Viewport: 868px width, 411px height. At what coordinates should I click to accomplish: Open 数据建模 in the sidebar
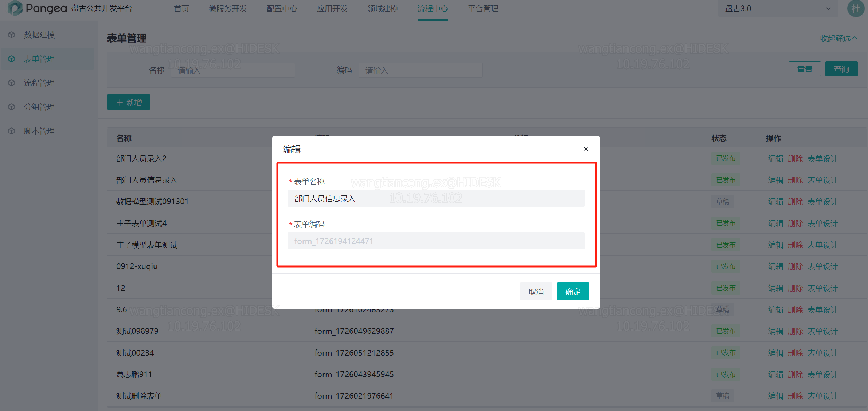39,35
